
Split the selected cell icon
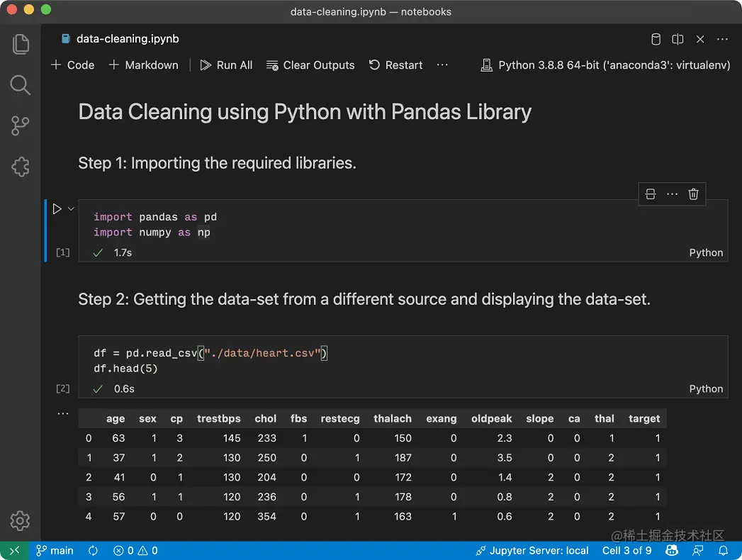(x=650, y=194)
